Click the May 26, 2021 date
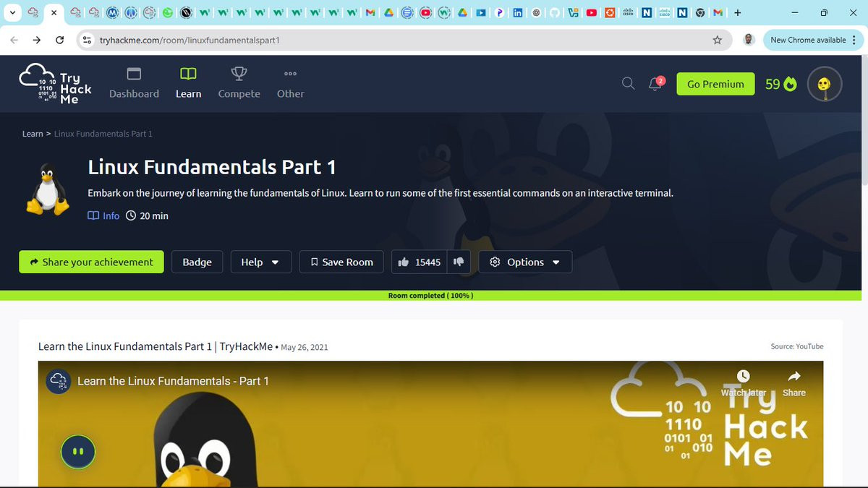Viewport: 868px width, 488px height. 305,347
